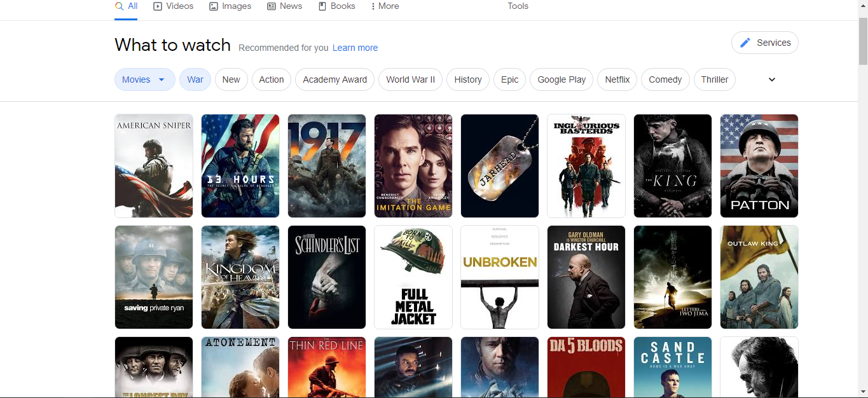Click the scrollbar down arrow
868x398 pixels.
tap(863, 392)
